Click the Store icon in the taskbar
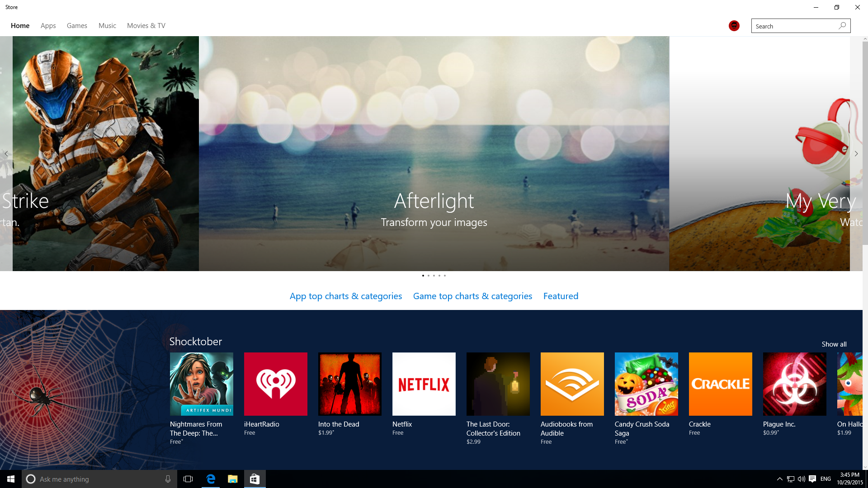 [x=255, y=479]
